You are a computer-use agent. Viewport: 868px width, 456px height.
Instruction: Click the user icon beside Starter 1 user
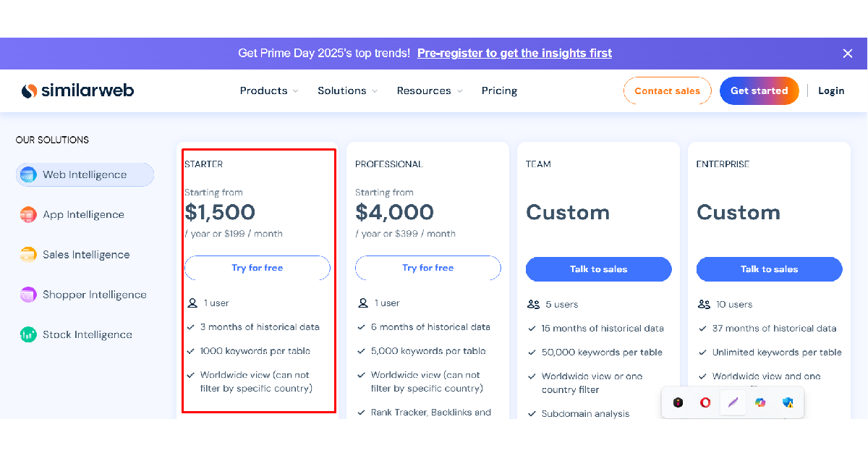tap(192, 303)
